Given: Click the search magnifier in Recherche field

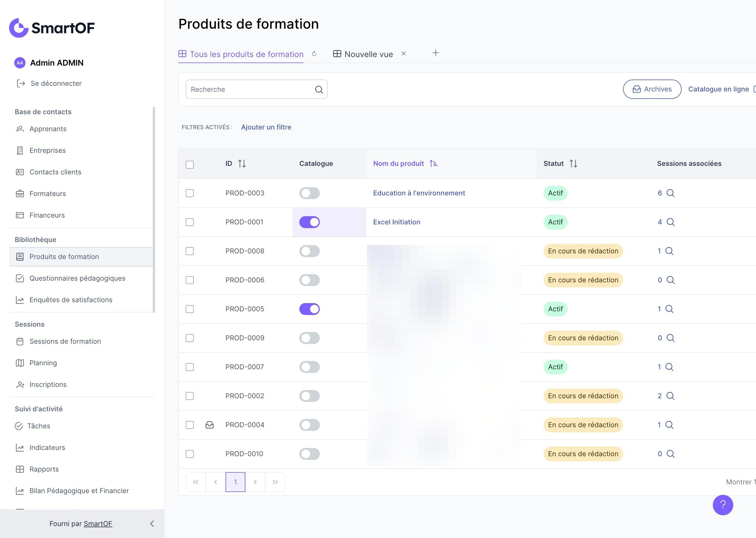Looking at the screenshot, I should click(319, 89).
